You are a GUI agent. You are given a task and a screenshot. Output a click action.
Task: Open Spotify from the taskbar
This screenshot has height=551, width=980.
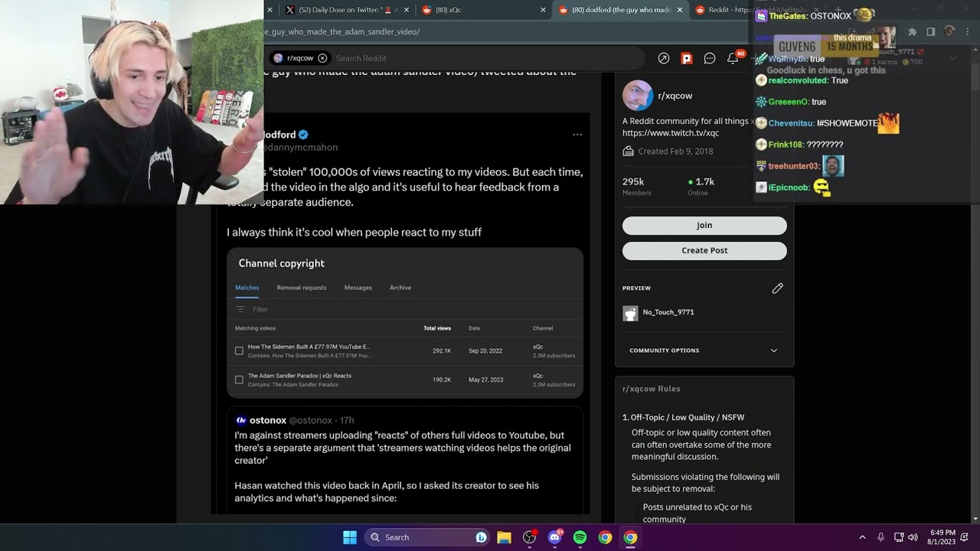click(580, 537)
